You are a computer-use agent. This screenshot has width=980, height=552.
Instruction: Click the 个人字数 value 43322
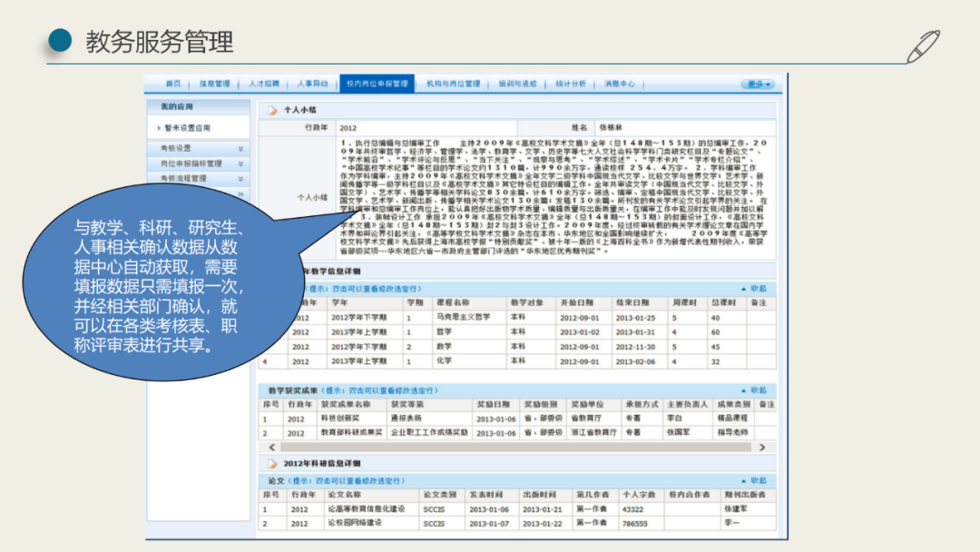(632, 509)
